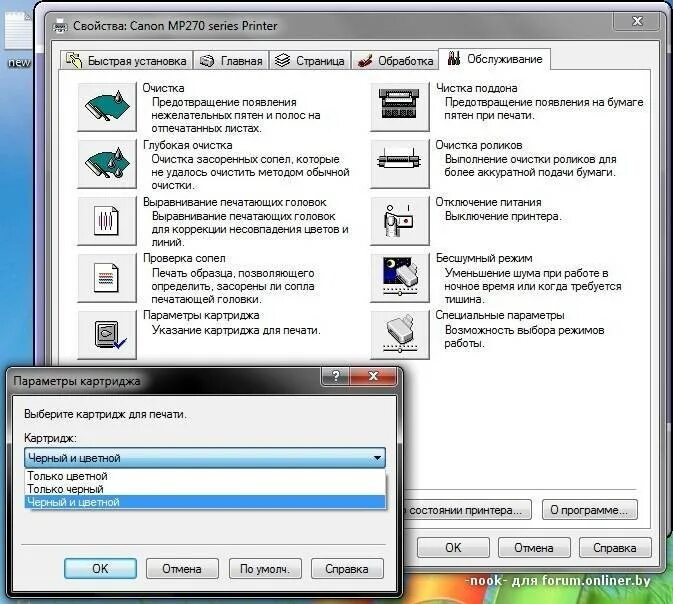
Task: Click the Отключение питания power off icon
Action: tap(400, 221)
